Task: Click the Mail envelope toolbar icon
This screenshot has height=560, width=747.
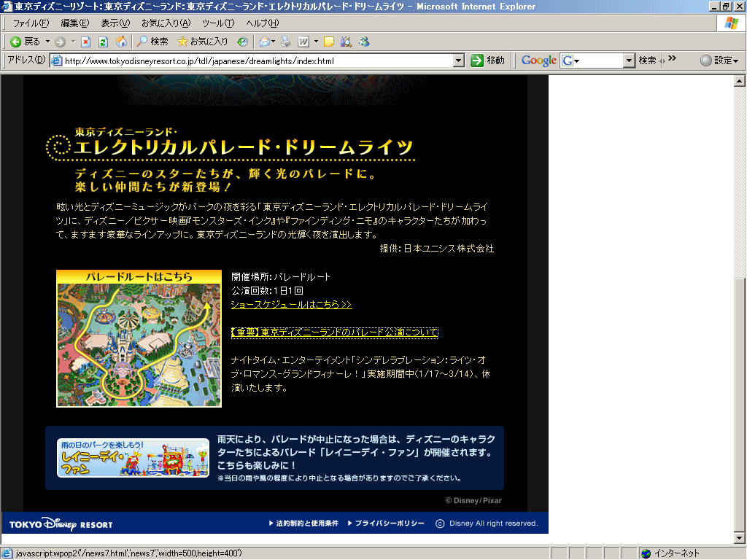Action: pos(264,42)
